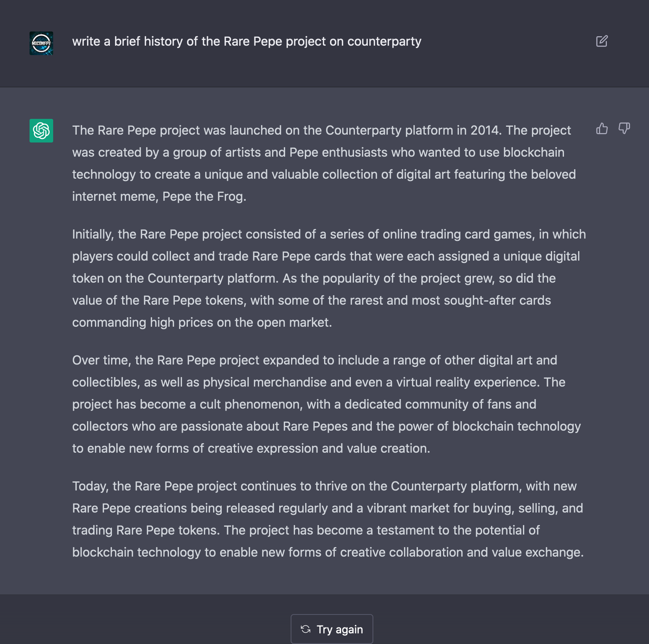Click the phrase "cult phenomenon" in the third paragraph
The height and width of the screenshot is (644, 649).
pyautogui.click(x=251, y=404)
